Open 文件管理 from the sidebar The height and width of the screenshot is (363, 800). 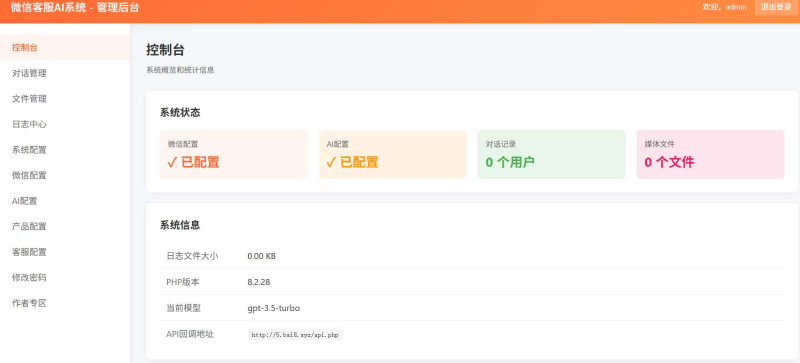click(65, 99)
